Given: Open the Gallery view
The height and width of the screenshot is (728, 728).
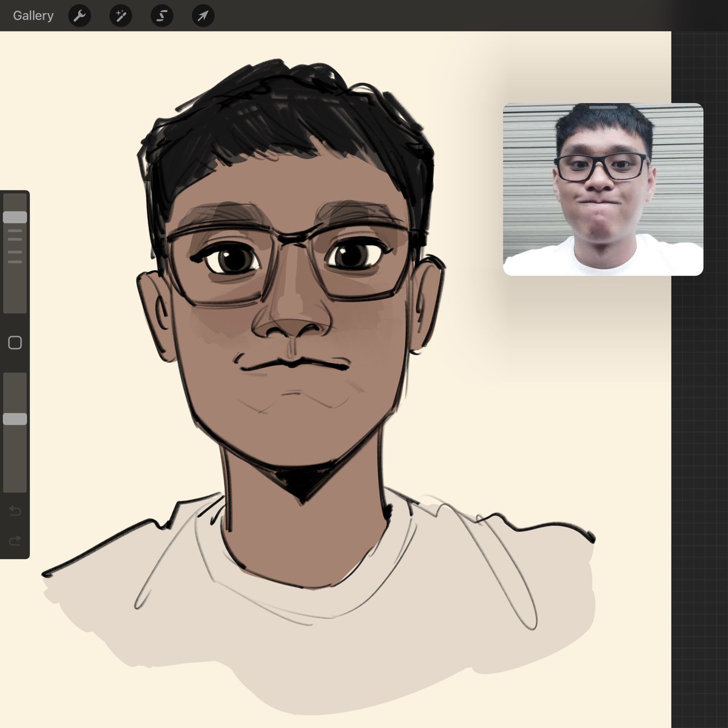Looking at the screenshot, I should [x=33, y=16].
